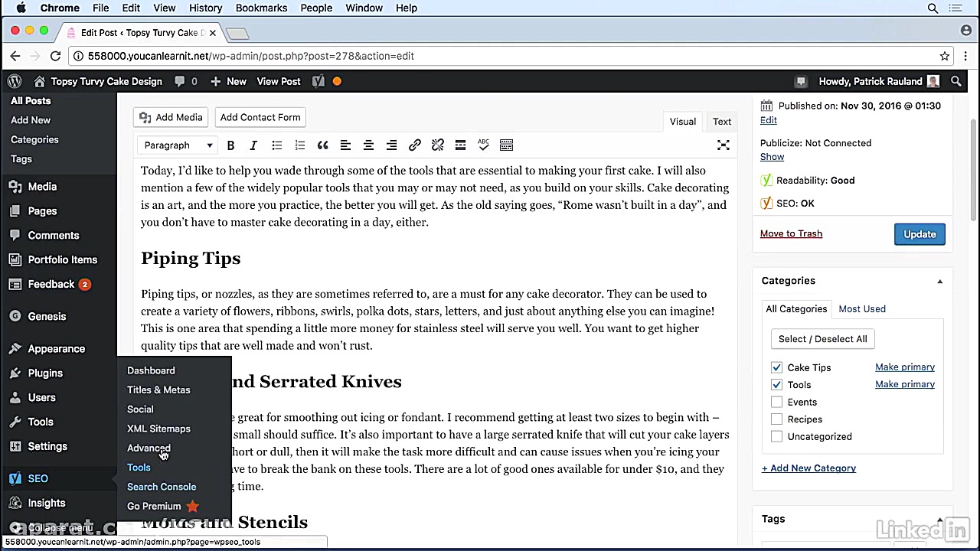The image size is (980, 551).
Task: Show Publicize connection settings
Action: [772, 157]
